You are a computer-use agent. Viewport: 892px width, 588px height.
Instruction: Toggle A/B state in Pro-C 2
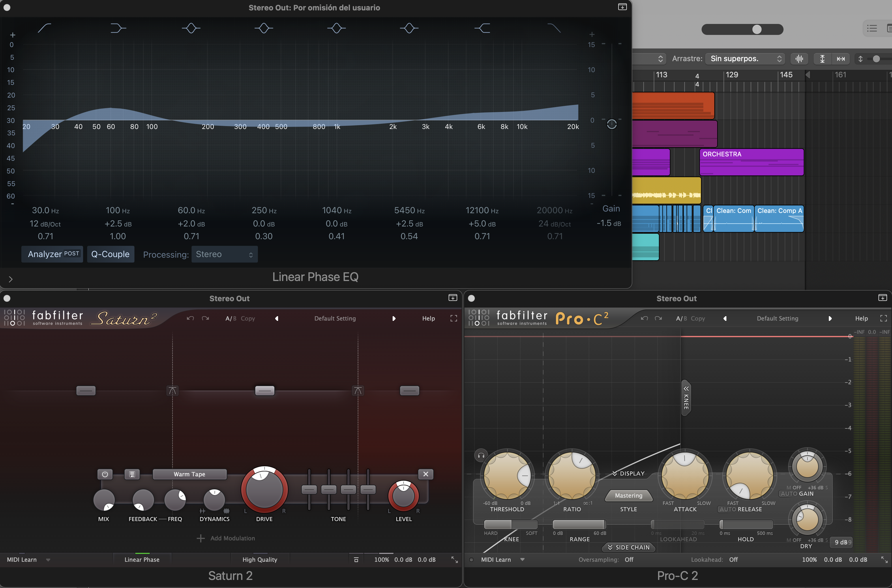tap(681, 318)
